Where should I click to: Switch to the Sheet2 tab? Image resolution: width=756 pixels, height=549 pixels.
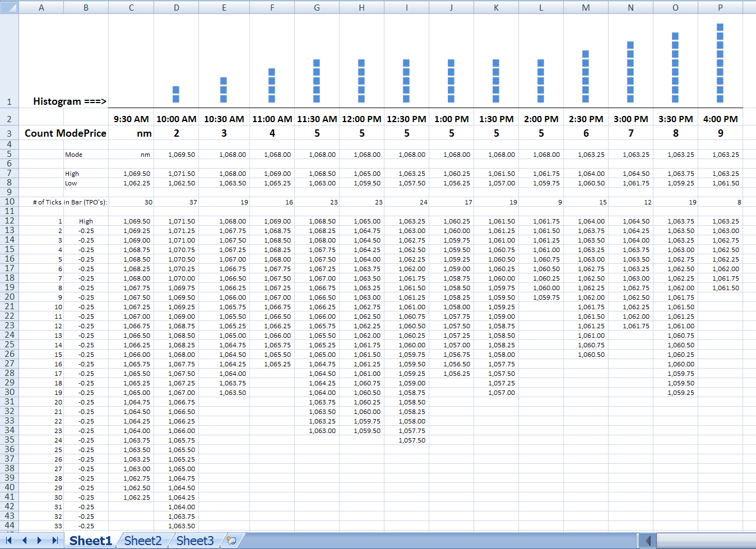coord(143,541)
